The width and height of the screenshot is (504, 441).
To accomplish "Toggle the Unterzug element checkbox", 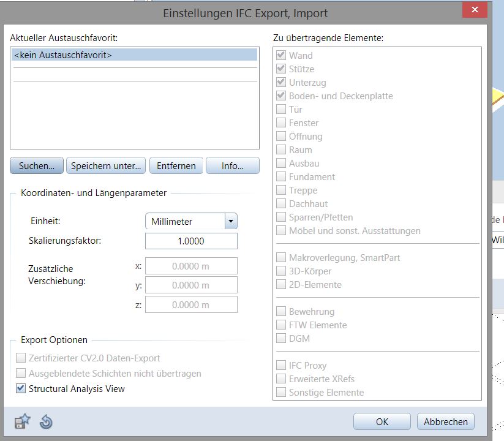I will coord(281,82).
